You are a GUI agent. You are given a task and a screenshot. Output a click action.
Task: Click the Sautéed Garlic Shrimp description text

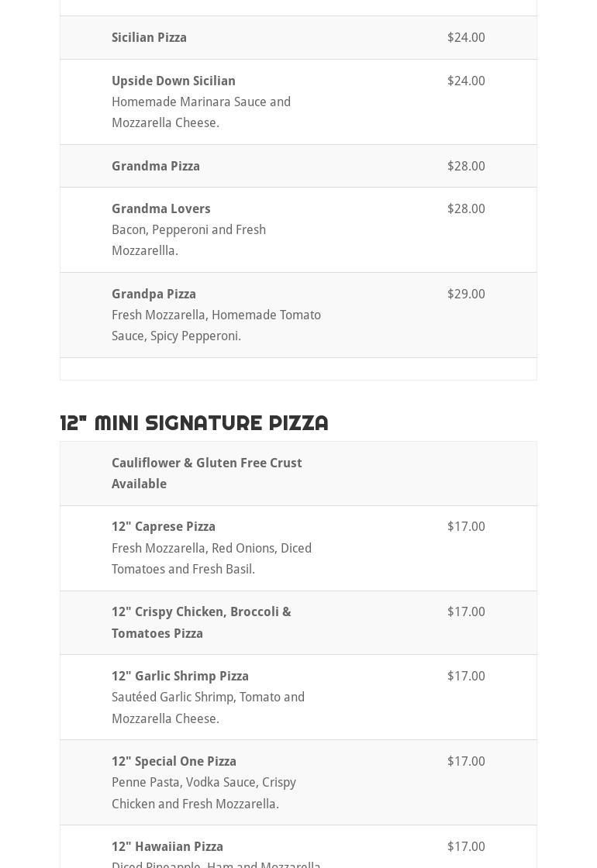click(209, 708)
